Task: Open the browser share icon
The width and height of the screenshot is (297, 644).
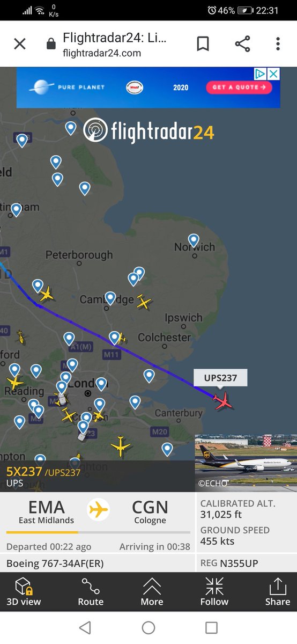Action: (x=242, y=44)
